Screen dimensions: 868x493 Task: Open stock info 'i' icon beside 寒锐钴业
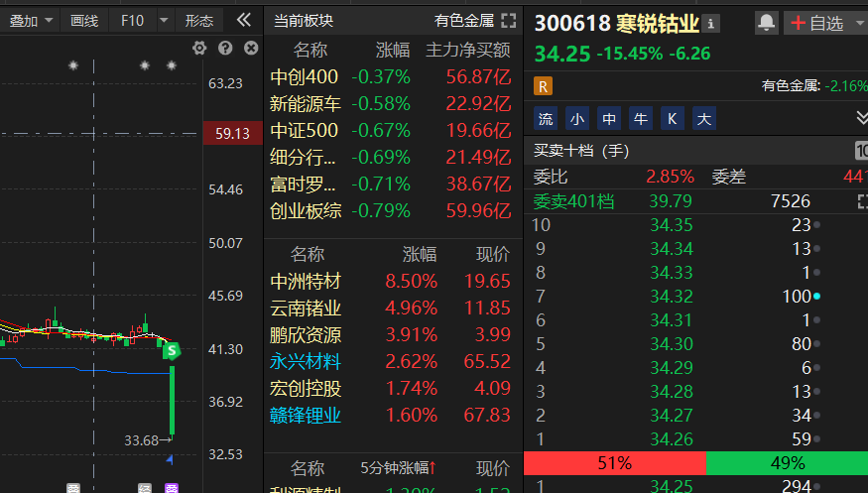click(712, 23)
